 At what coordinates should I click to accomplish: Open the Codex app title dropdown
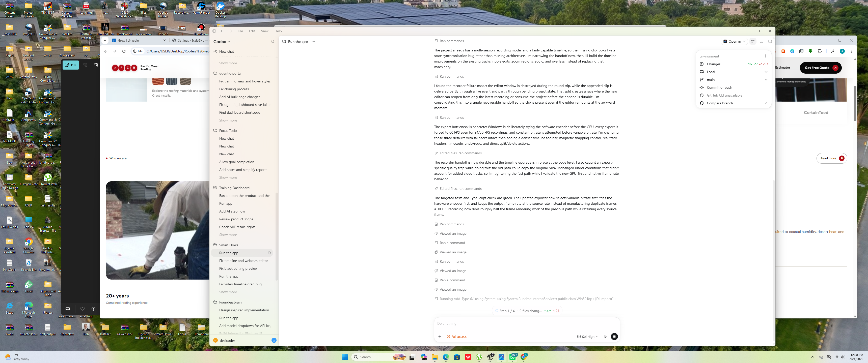222,42
